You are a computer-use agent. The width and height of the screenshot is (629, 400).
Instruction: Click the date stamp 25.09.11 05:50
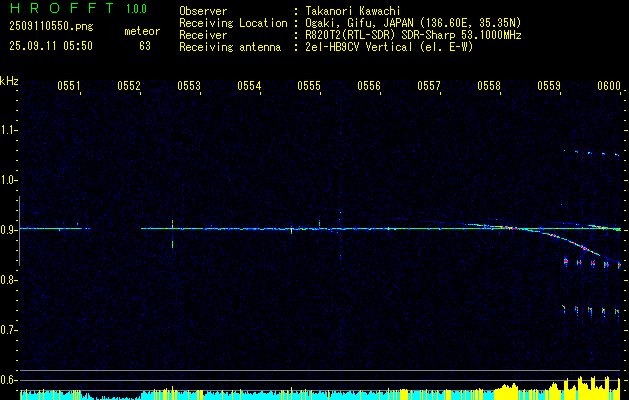click(x=51, y=46)
